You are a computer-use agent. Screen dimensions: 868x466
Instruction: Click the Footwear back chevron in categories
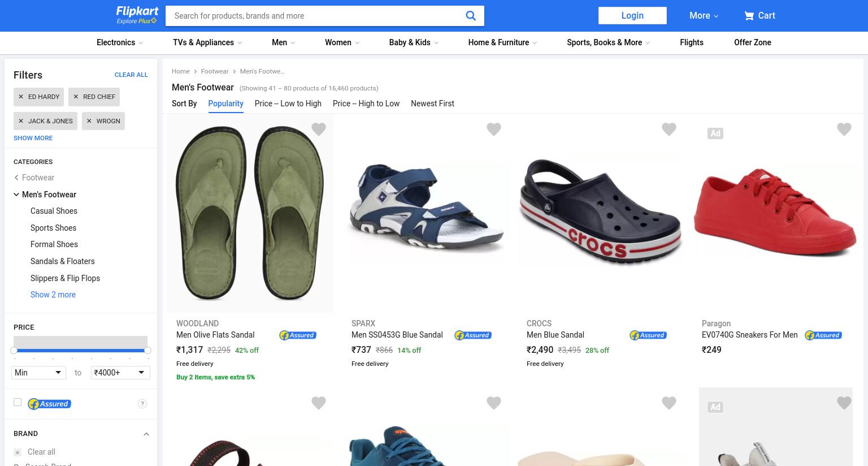tap(16, 178)
